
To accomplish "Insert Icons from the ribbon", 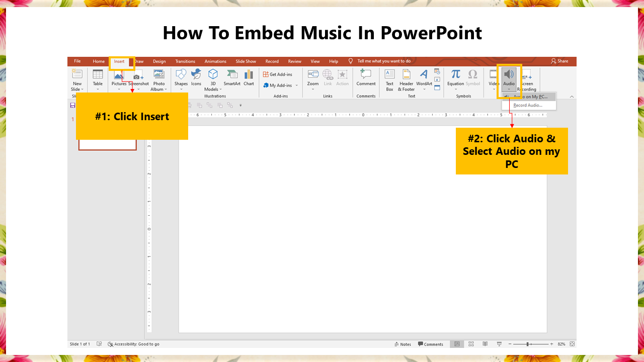I will pos(196,77).
